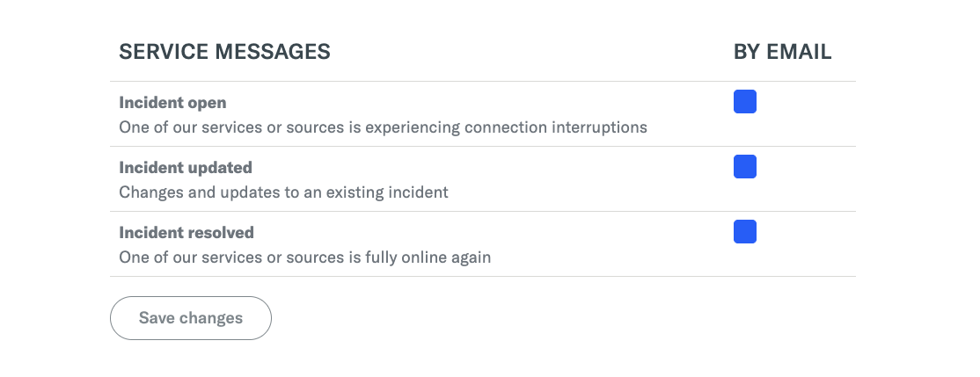The width and height of the screenshot is (980, 377).
Task: Select the bold 'Incident open' title
Action: coord(172,103)
